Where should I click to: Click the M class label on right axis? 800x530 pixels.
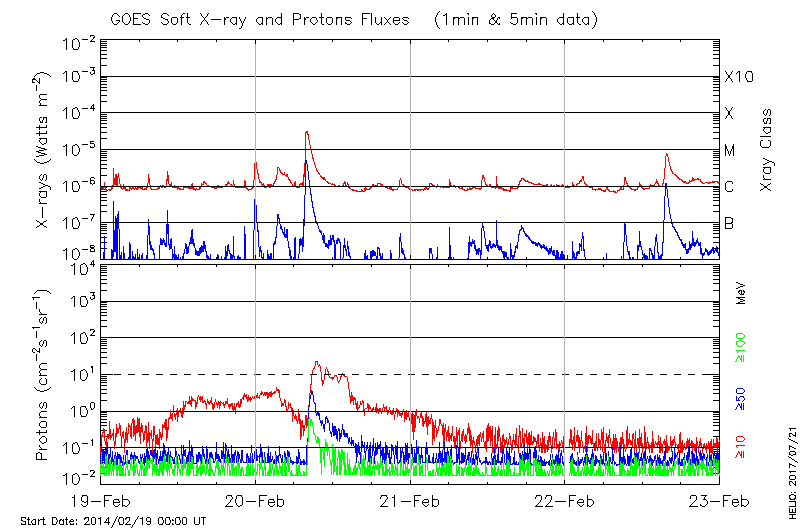(730, 151)
